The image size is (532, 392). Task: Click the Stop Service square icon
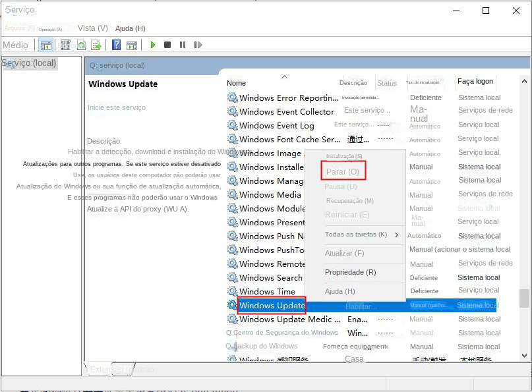pos(167,45)
